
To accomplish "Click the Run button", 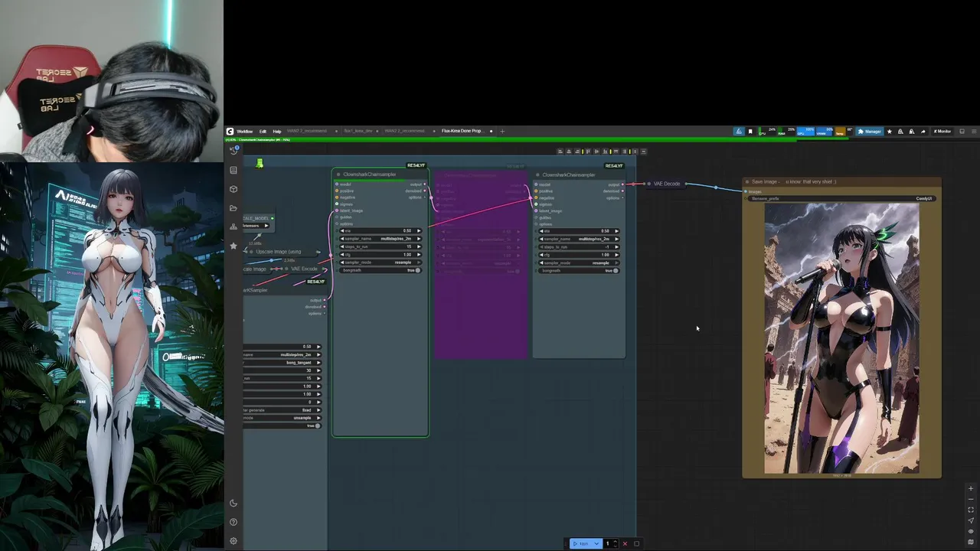I will 581,543.
